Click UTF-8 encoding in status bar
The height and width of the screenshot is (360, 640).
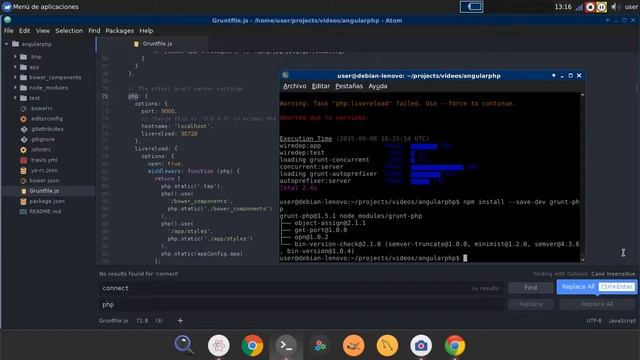pos(594,321)
